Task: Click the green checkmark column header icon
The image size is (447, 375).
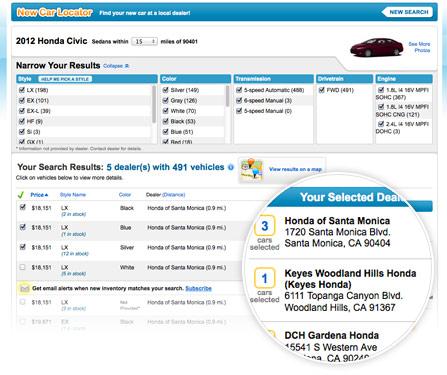Action: coord(21,195)
